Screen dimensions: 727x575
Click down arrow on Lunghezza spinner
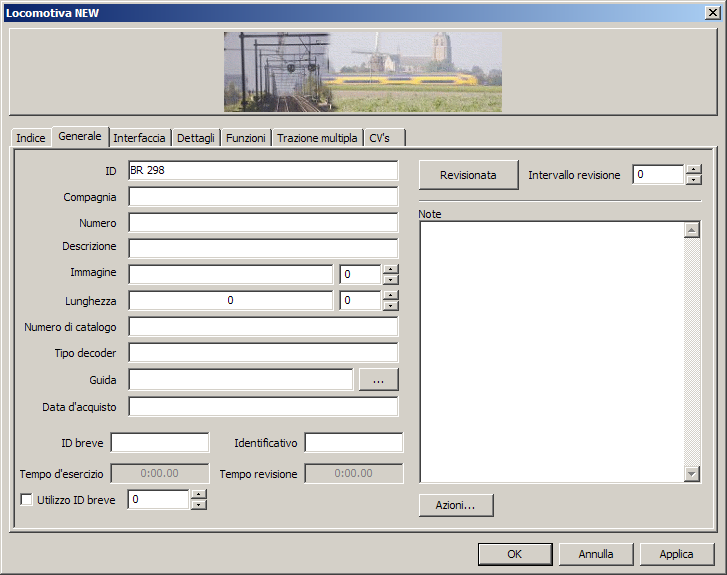tap(391, 306)
